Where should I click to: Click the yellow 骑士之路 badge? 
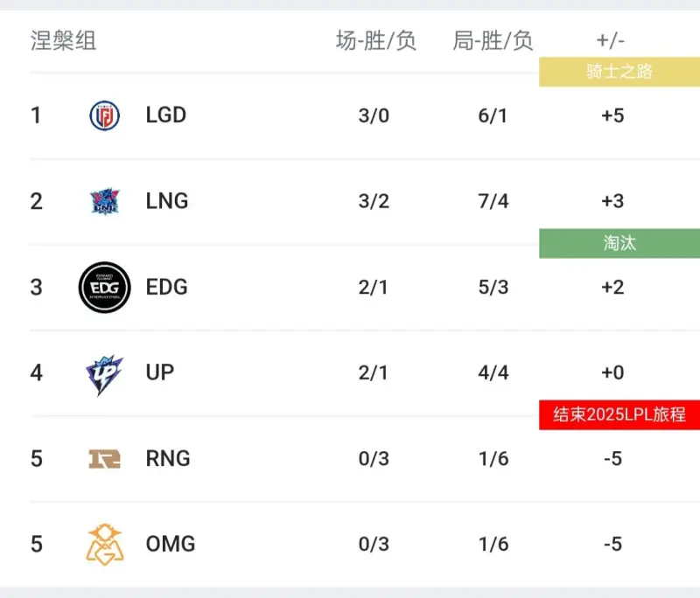(x=619, y=72)
